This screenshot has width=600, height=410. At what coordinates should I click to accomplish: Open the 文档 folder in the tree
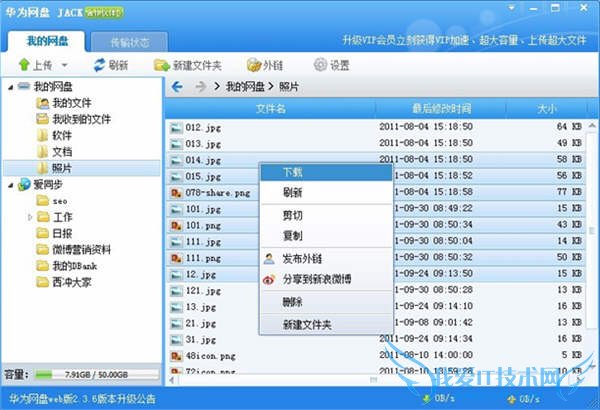pyautogui.click(x=62, y=152)
